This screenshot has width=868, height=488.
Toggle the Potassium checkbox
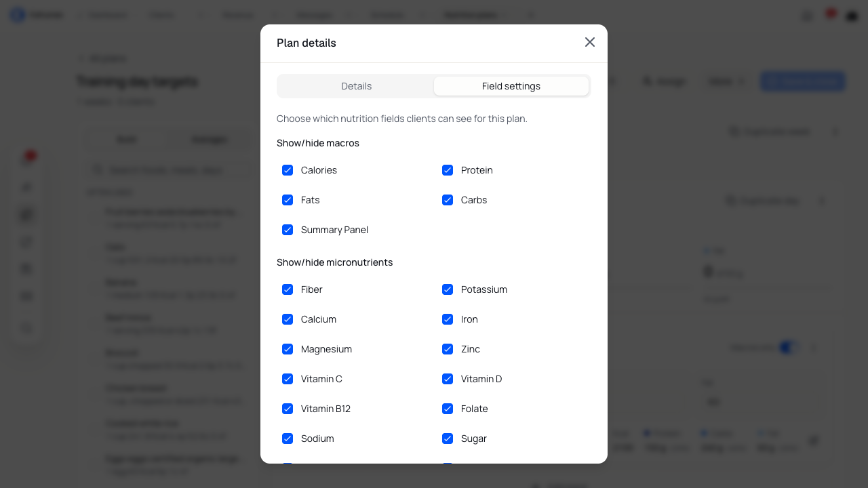click(448, 289)
